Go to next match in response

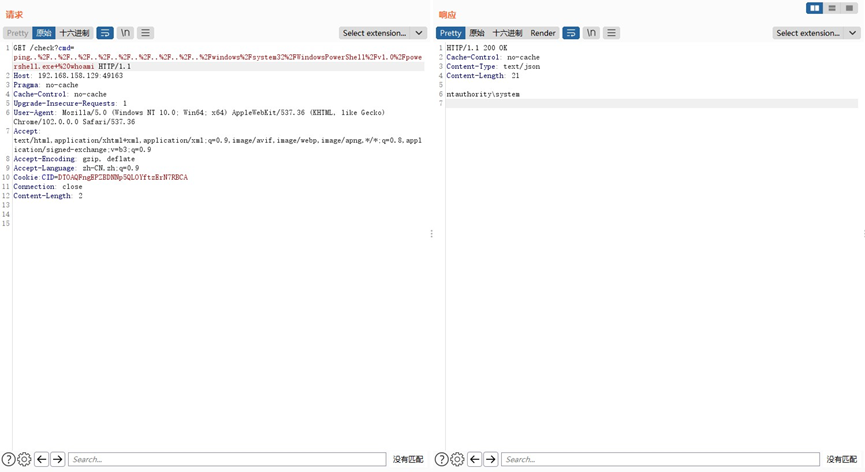[x=490, y=459]
